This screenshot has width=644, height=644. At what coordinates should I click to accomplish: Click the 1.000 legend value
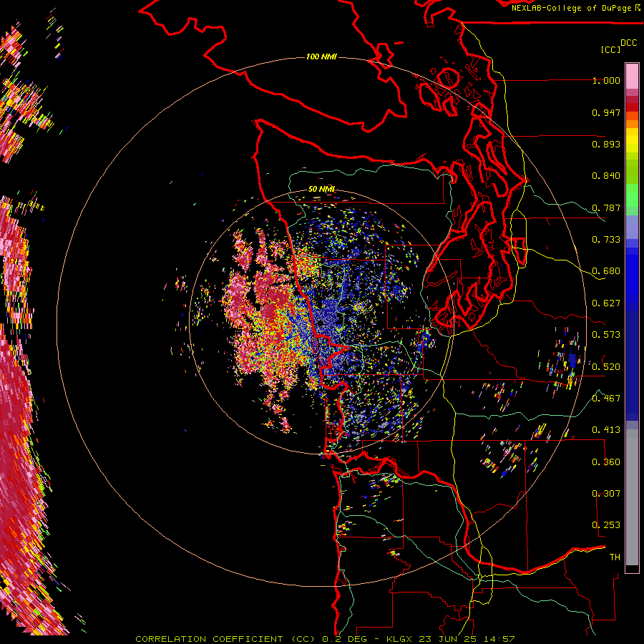606,81
